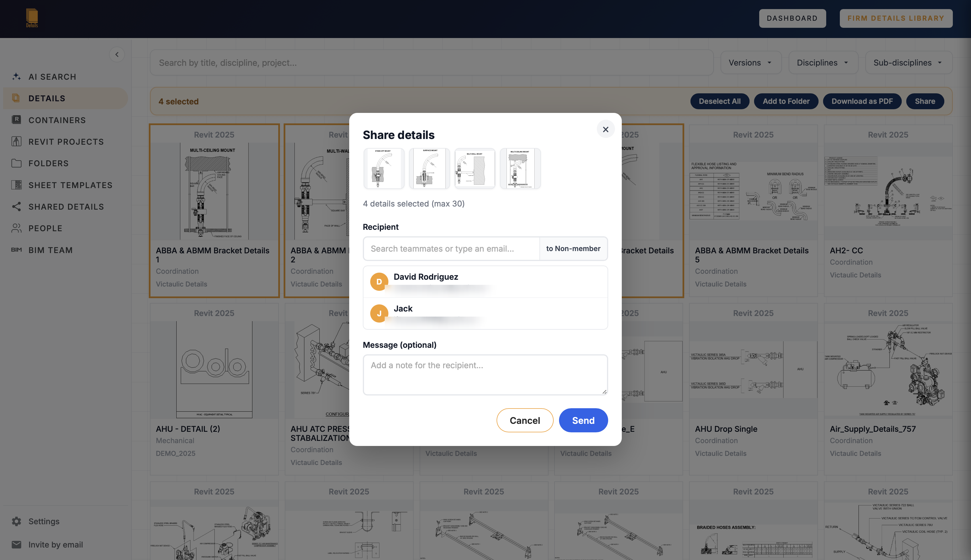Click the Settings gear icon
The image size is (971, 560).
[16, 521]
